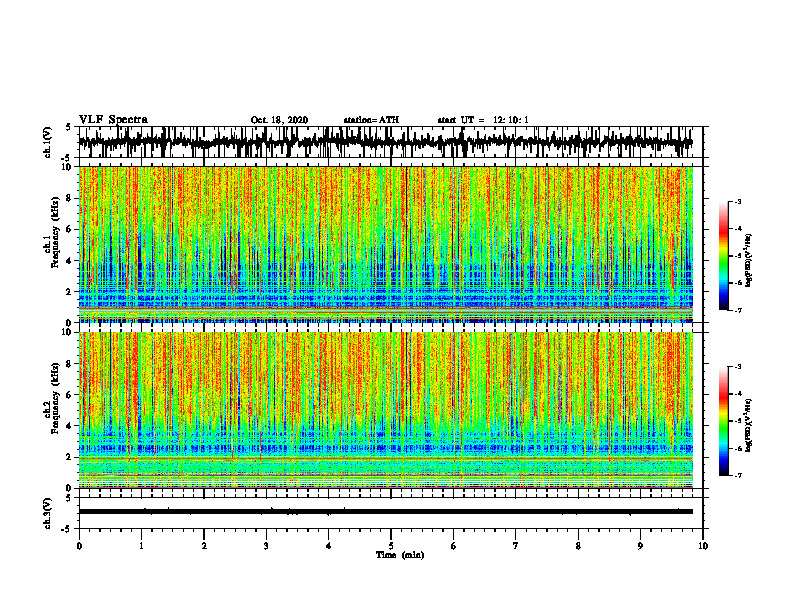Click the -3 label on ch.1 color scale

click(738, 201)
